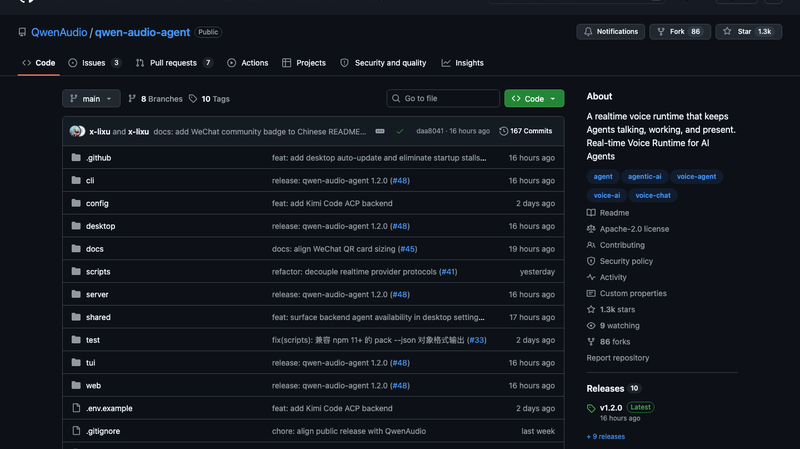Open the server folder
800x449 pixels.
pos(97,294)
